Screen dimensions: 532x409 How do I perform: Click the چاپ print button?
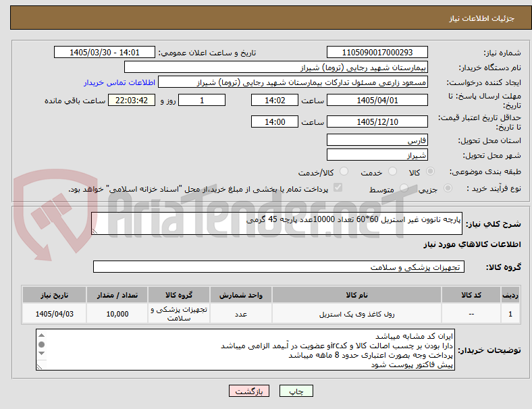tap(296, 391)
